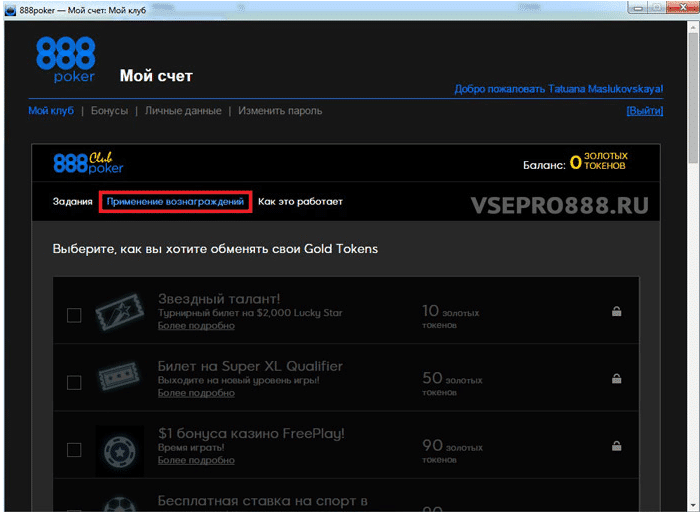Click the lock icon on the casino FreePlay row
Screen dimensions: 700x512
pyautogui.click(x=617, y=445)
